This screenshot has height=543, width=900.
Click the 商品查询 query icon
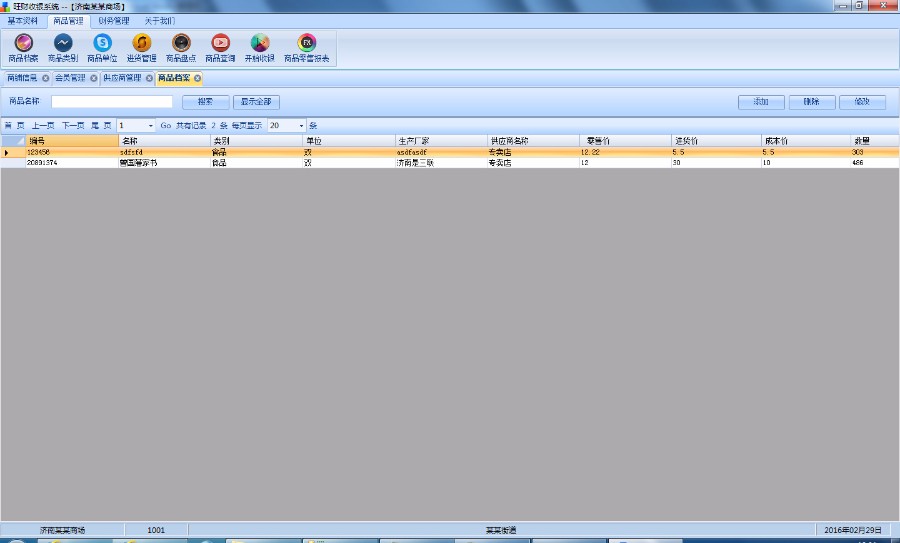tap(220, 43)
